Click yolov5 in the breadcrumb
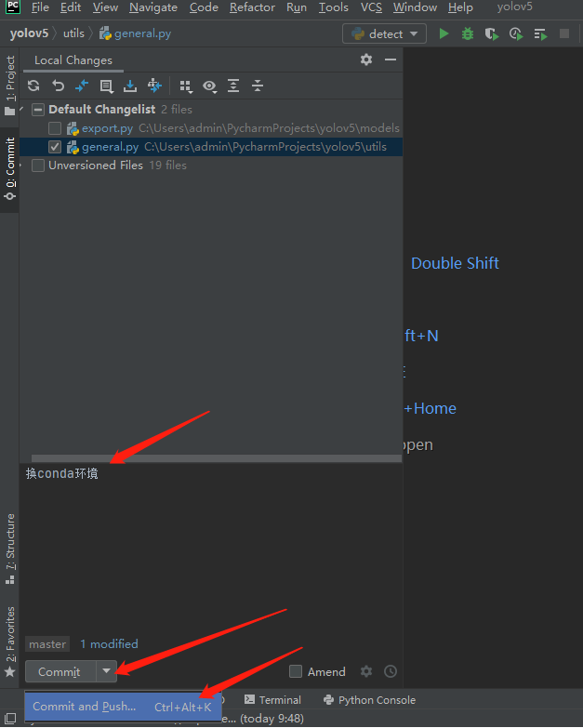 pos(29,33)
